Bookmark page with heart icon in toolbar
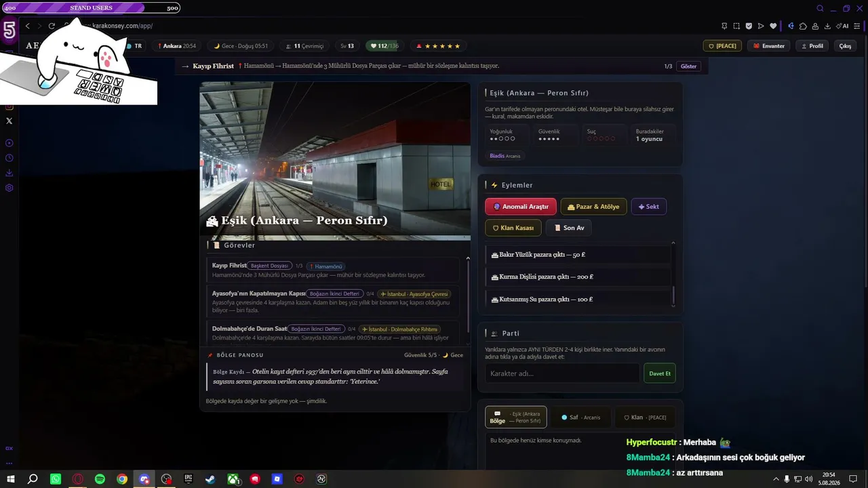868x488 pixels. pyautogui.click(x=773, y=26)
